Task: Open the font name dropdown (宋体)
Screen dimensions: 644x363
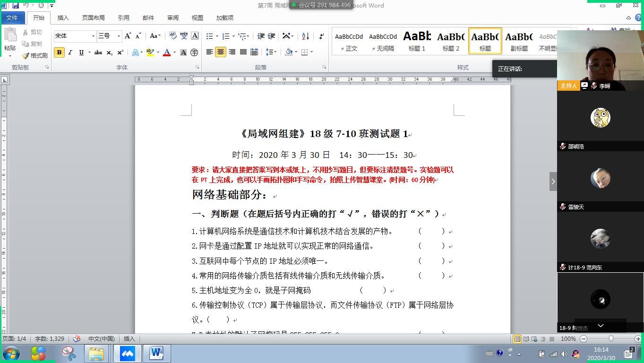Action: pyautogui.click(x=93, y=36)
